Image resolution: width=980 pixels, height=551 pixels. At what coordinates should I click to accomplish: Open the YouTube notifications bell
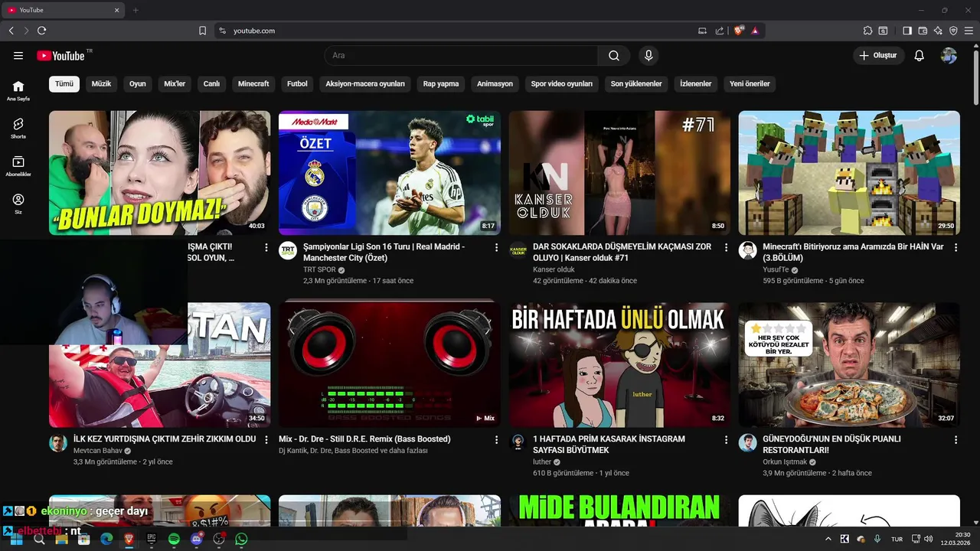click(x=920, y=55)
